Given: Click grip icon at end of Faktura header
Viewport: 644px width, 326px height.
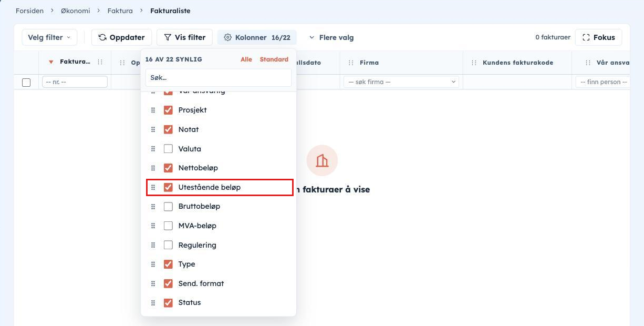Looking at the screenshot, I should coord(100,63).
